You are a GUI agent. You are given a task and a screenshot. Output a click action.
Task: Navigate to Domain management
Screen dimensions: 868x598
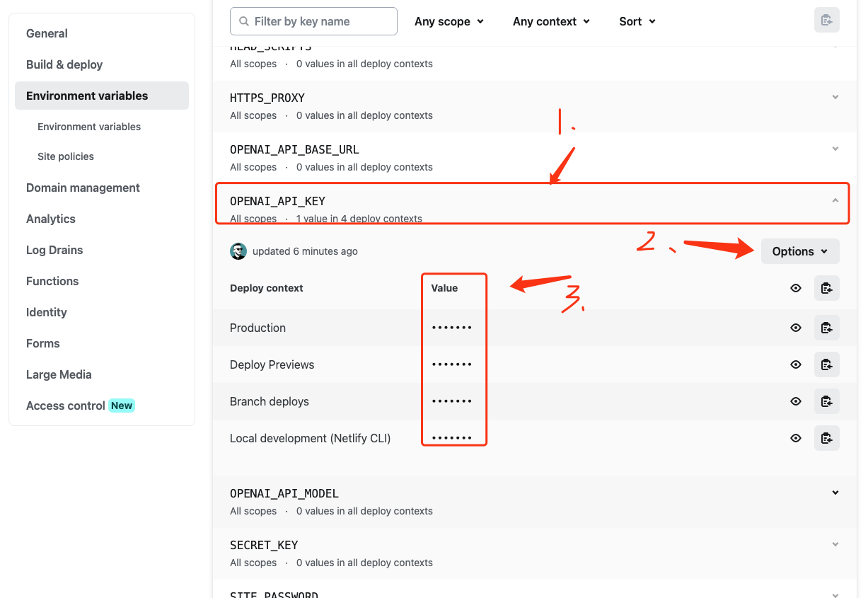coord(83,188)
